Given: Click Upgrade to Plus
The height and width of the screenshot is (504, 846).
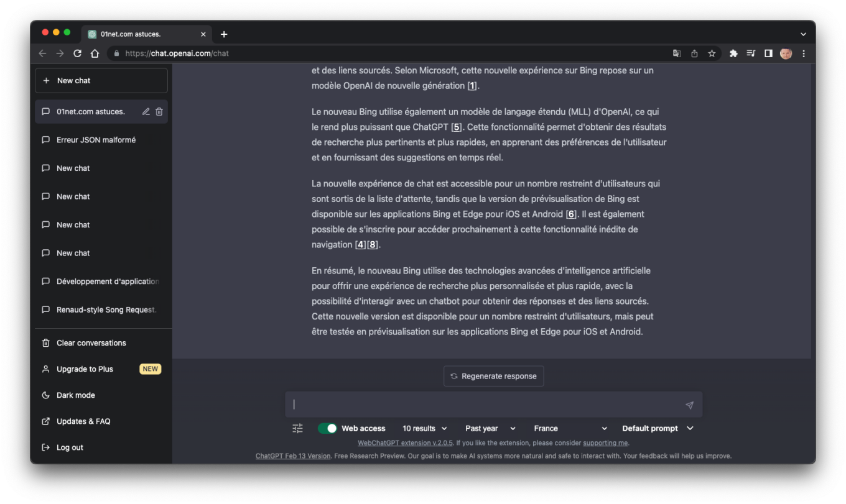Looking at the screenshot, I should click(101, 369).
